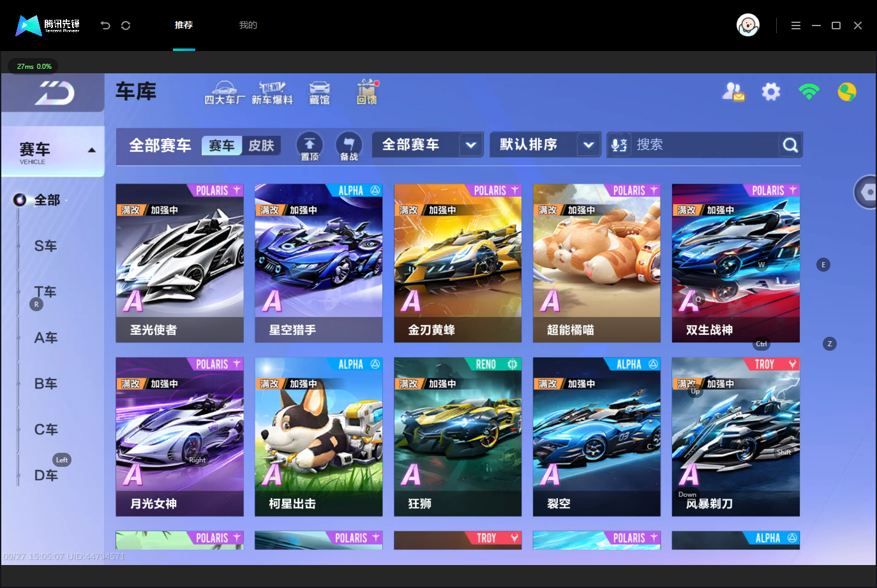
Task: Filter by T车 class
Action: [x=46, y=292]
